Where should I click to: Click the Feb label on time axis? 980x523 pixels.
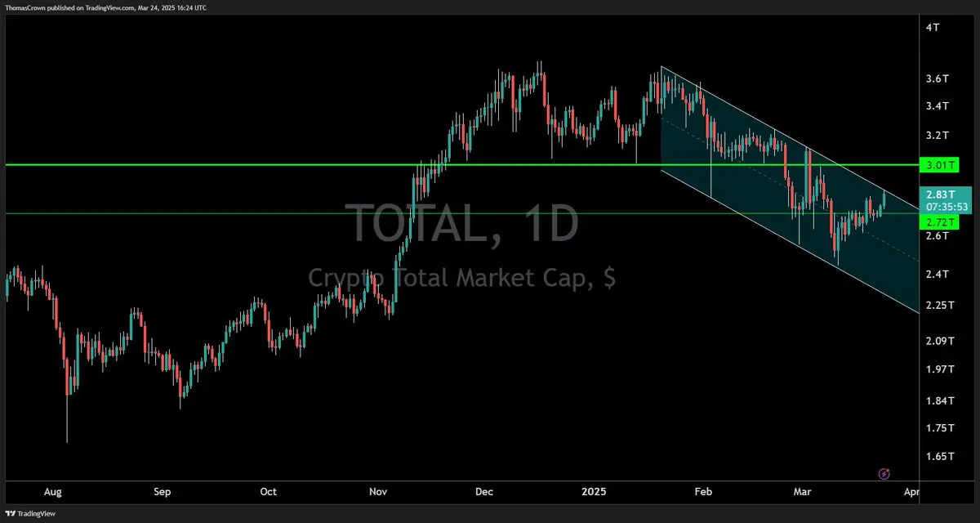pyautogui.click(x=703, y=492)
